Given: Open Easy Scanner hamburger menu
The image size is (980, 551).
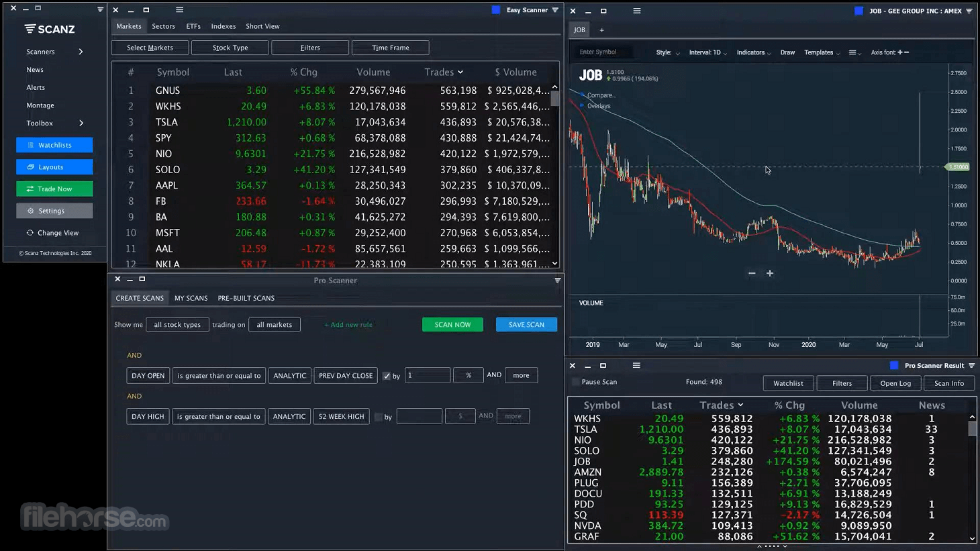Looking at the screenshot, I should 179,10.
